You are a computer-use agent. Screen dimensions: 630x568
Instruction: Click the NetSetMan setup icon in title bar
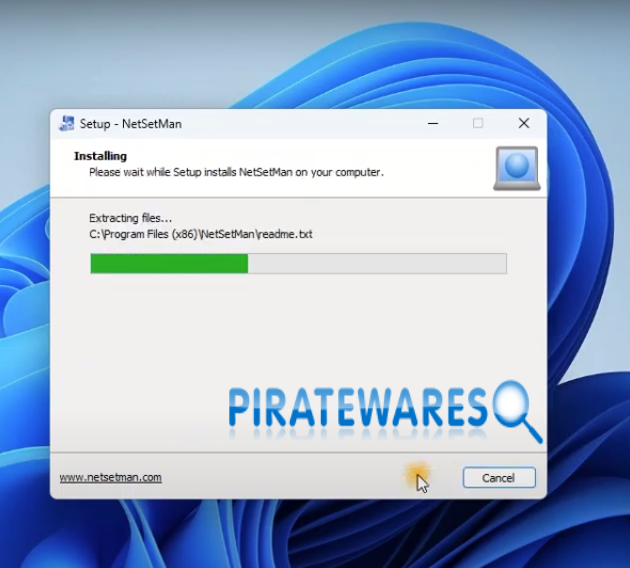[x=67, y=124]
